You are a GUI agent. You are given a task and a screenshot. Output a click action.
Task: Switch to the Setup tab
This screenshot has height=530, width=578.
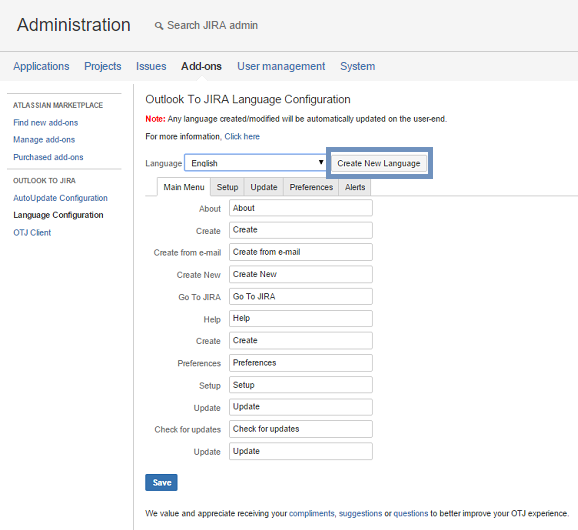click(x=227, y=187)
